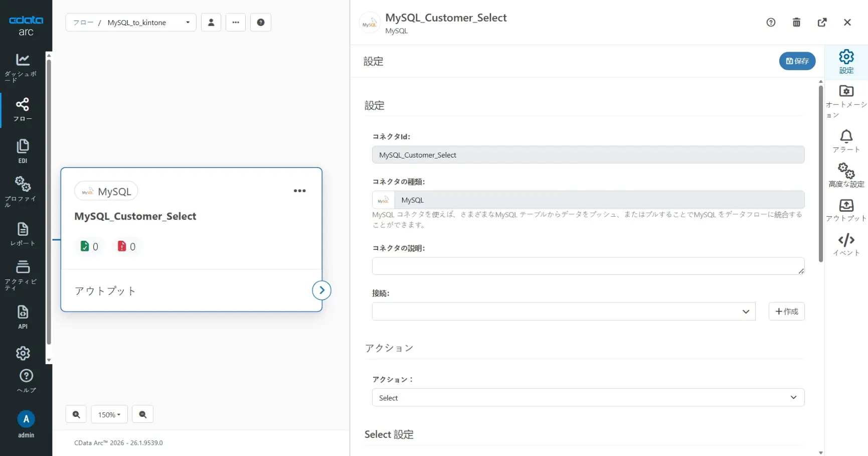Screen dimensions: 868x456
Task: Click +作成 to create a new connection
Action: click(786, 311)
